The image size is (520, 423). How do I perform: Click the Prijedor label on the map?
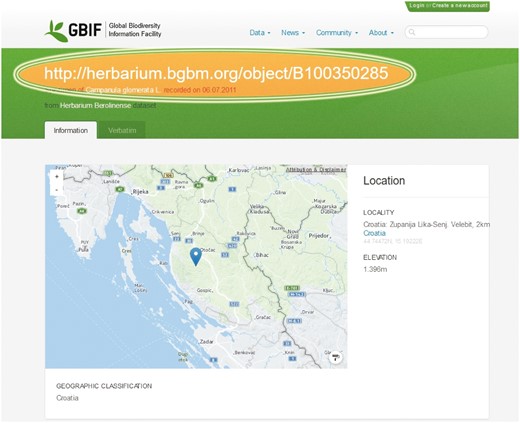pyautogui.click(x=319, y=236)
